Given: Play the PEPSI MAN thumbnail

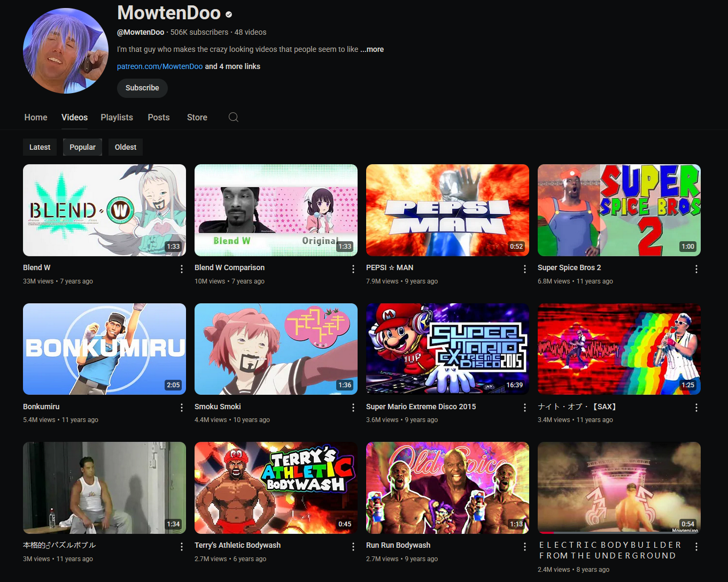Looking at the screenshot, I should 447,210.
